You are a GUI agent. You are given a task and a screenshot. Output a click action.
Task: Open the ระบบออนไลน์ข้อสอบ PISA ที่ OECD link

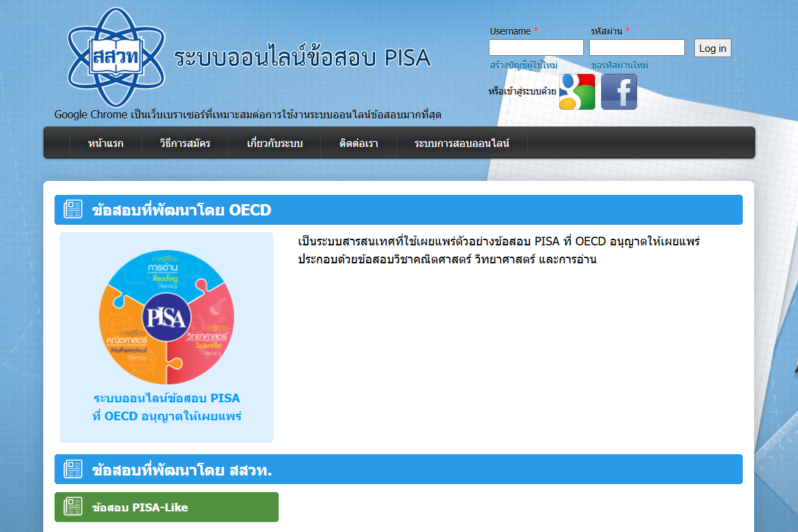point(167,408)
